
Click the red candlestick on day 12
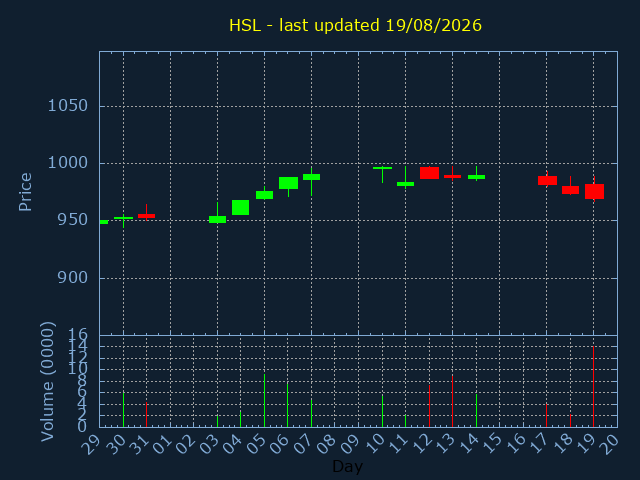(x=429, y=173)
